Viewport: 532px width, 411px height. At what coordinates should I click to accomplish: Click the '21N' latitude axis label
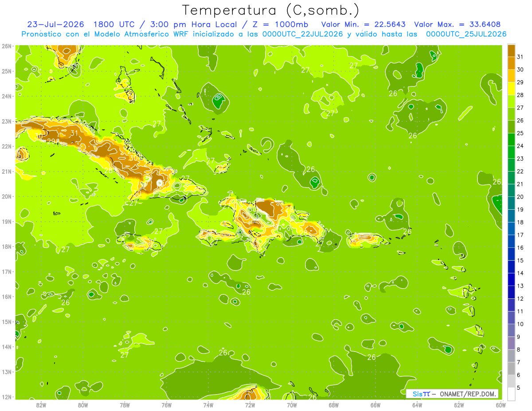tap(6, 171)
